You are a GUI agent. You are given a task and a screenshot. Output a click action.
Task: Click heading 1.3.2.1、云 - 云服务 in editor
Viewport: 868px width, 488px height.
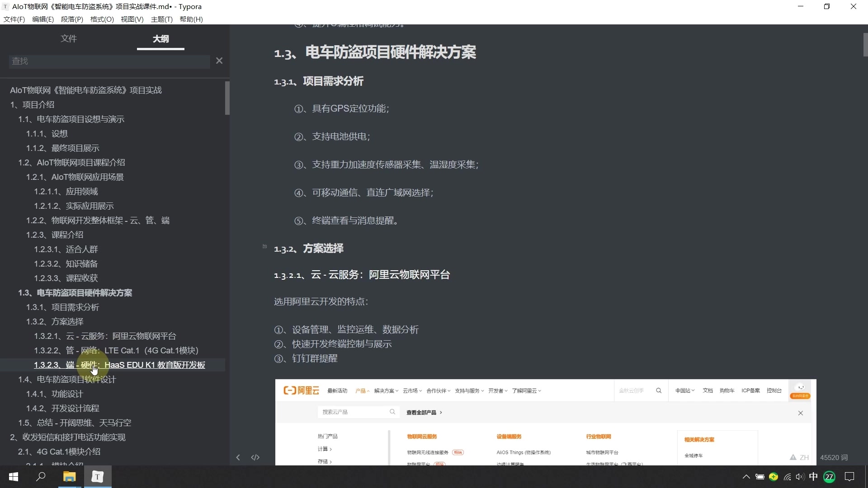362,275
